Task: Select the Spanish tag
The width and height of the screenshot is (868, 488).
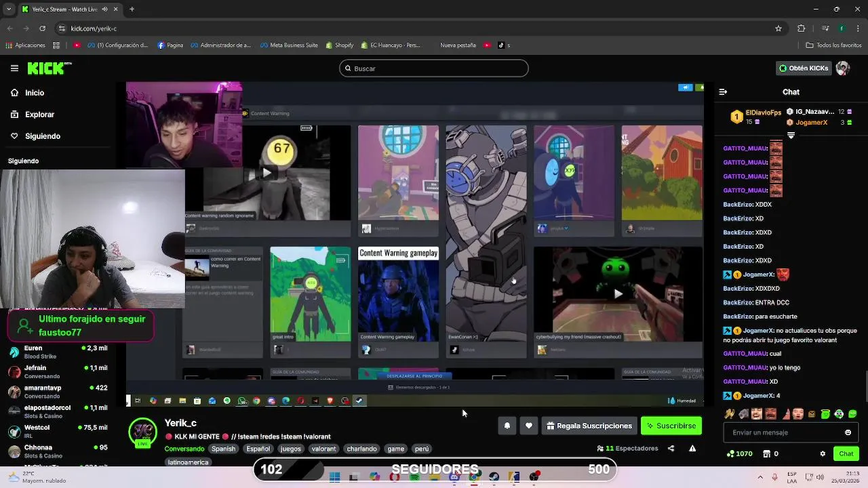Action: point(223,449)
